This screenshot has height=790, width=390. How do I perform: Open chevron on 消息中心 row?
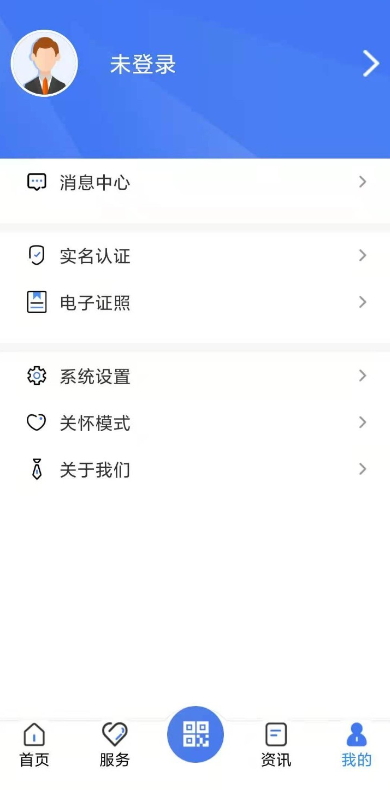362,182
